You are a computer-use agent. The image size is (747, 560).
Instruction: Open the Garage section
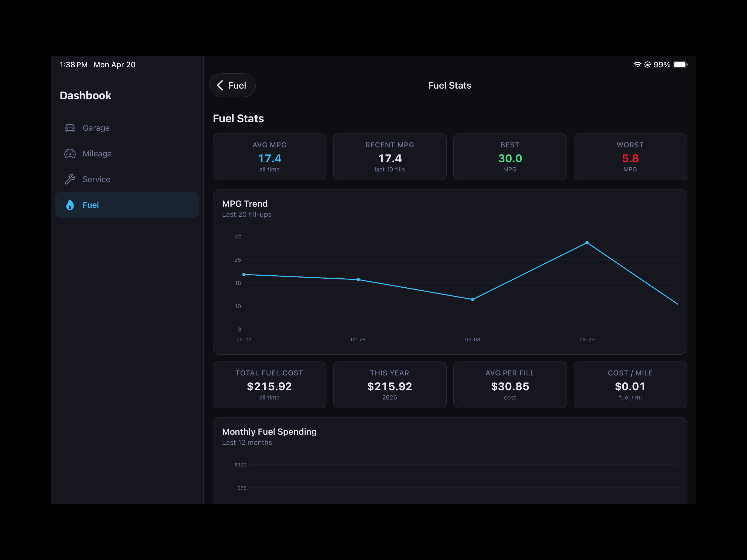tap(127, 128)
